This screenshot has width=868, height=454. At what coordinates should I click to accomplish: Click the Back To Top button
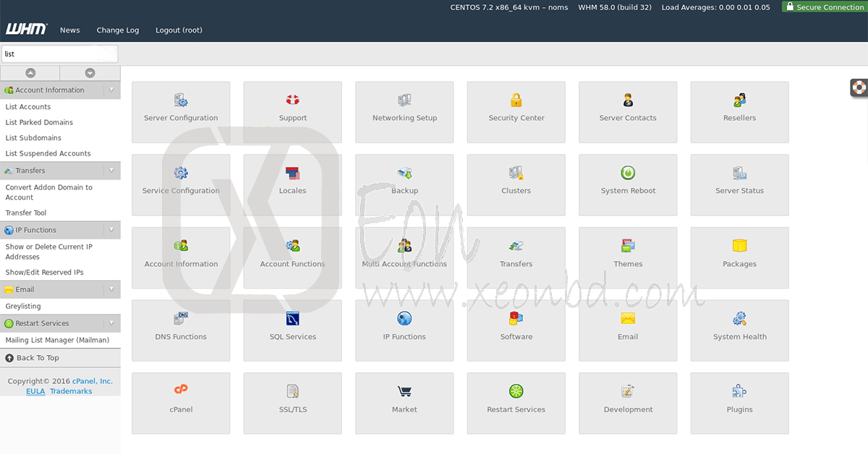[38, 358]
